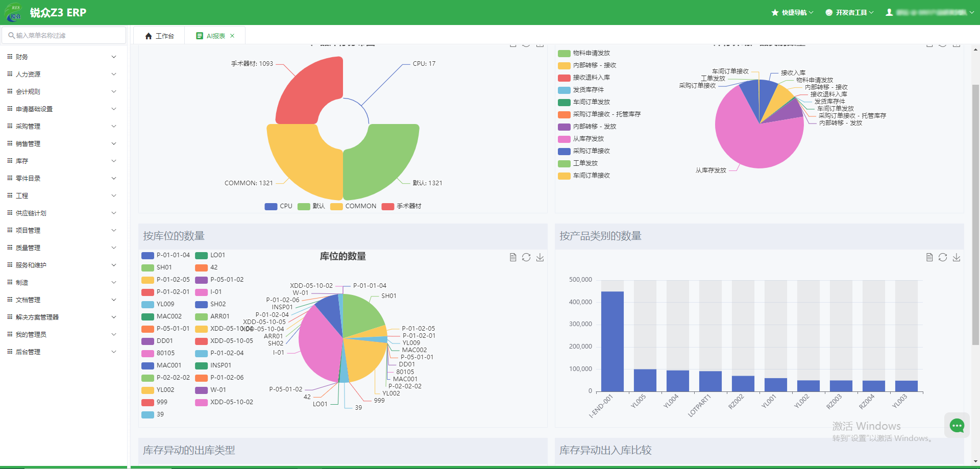980x469 pixels.
Task: Click the green report icon on AI报表 tab
Action: tap(200, 36)
